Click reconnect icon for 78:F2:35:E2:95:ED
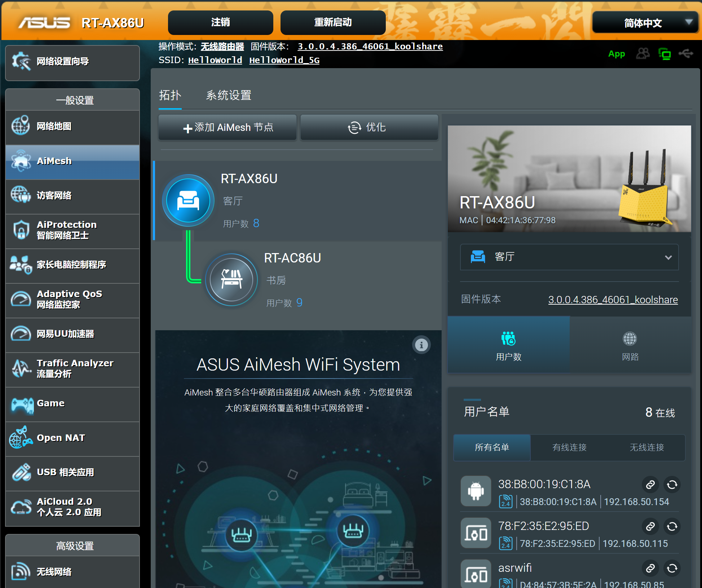Image resolution: width=702 pixels, height=588 pixels. point(672,526)
